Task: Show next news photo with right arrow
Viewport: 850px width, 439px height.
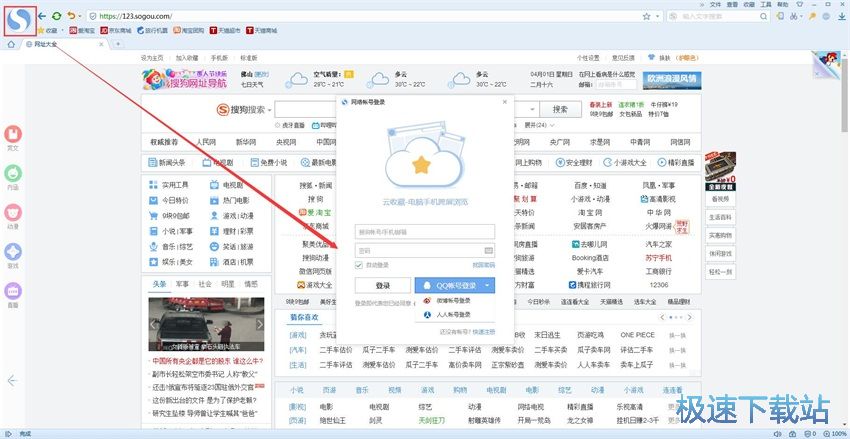Action: pyautogui.click(x=260, y=324)
